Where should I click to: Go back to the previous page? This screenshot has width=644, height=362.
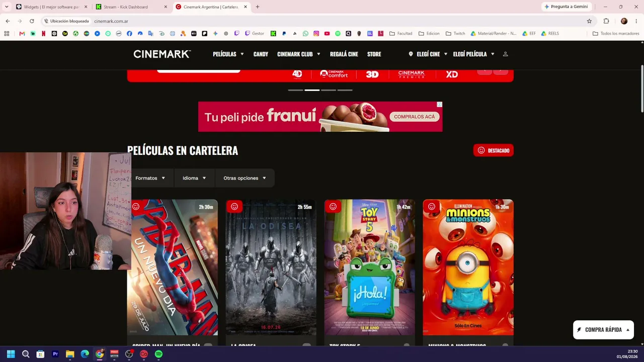click(8, 21)
